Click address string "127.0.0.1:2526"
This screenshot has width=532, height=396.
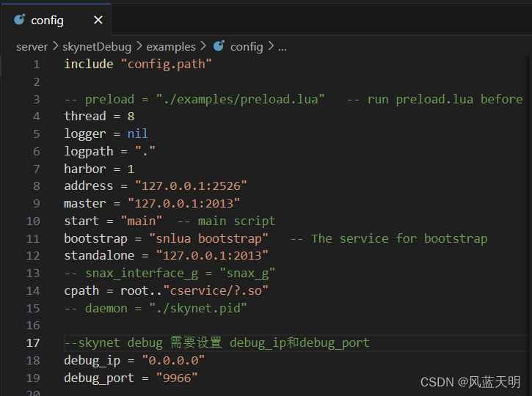(191, 186)
